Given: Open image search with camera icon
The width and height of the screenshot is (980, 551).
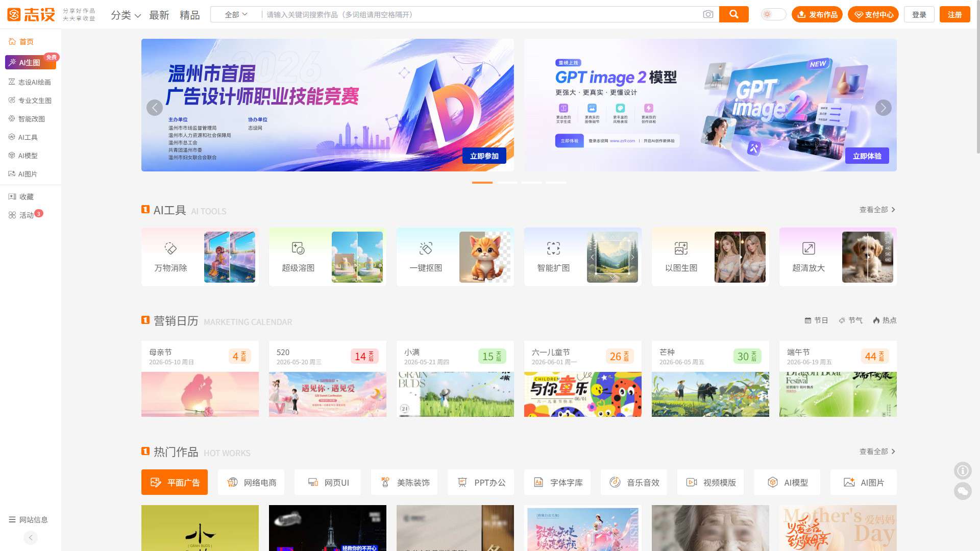Looking at the screenshot, I should (708, 14).
